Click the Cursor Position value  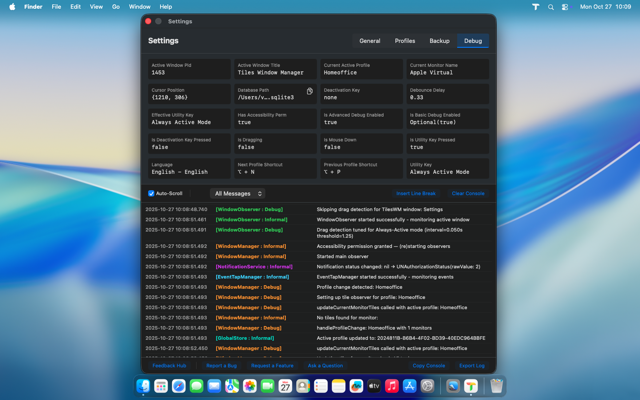[169, 98]
